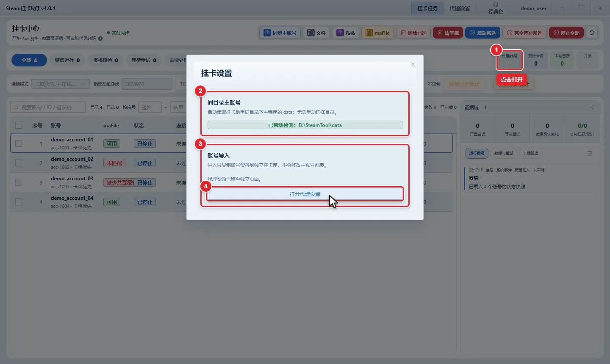Click the maFile folder button
This screenshot has height=364, width=610.
tap(377, 33)
